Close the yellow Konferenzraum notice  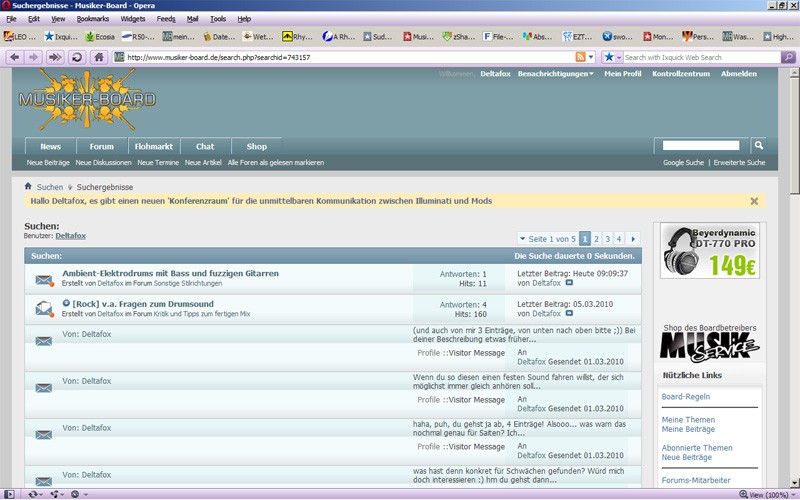click(x=754, y=201)
